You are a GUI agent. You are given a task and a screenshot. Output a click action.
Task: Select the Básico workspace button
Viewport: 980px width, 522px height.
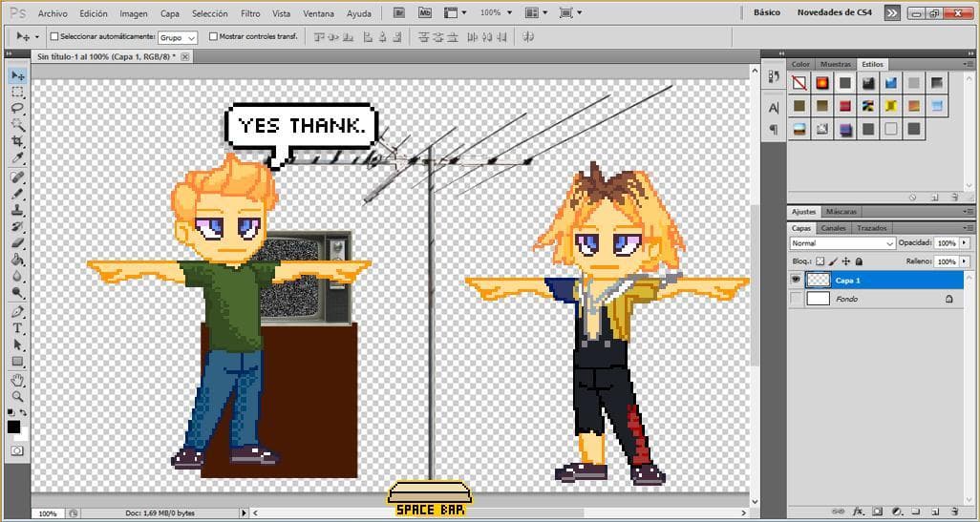[766, 12]
